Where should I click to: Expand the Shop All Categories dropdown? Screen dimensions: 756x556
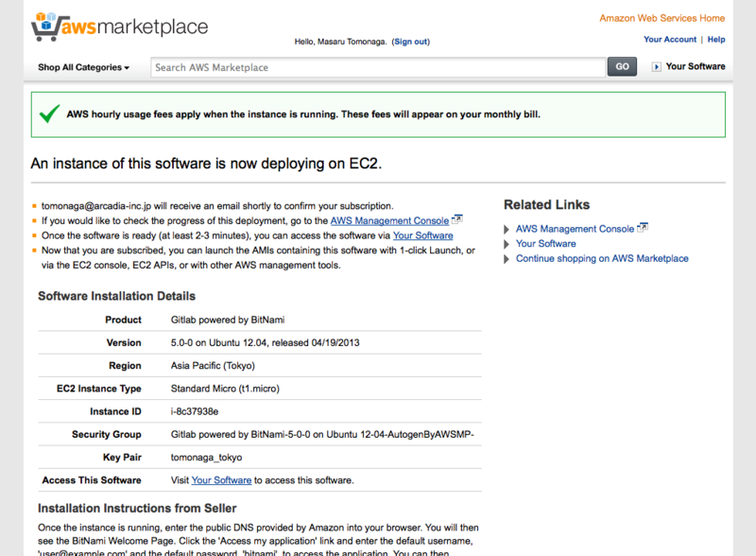click(83, 67)
